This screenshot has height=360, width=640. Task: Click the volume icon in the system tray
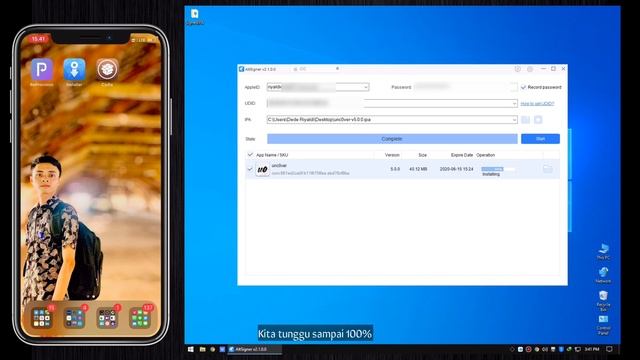545,349
